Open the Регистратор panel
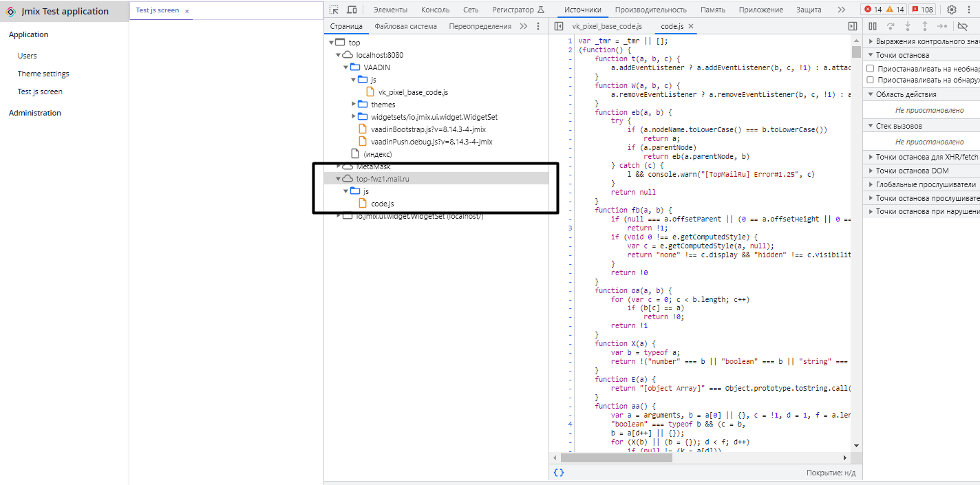Screen dimensions: 980x485 point(518,10)
